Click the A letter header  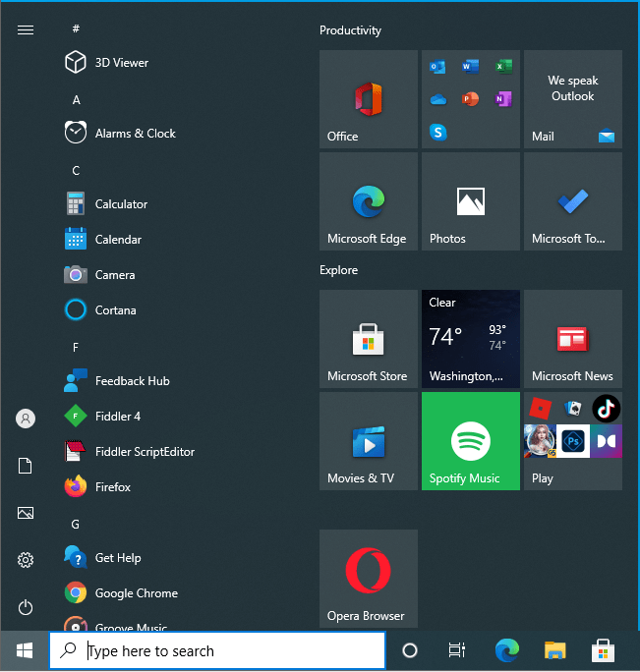[x=76, y=100]
